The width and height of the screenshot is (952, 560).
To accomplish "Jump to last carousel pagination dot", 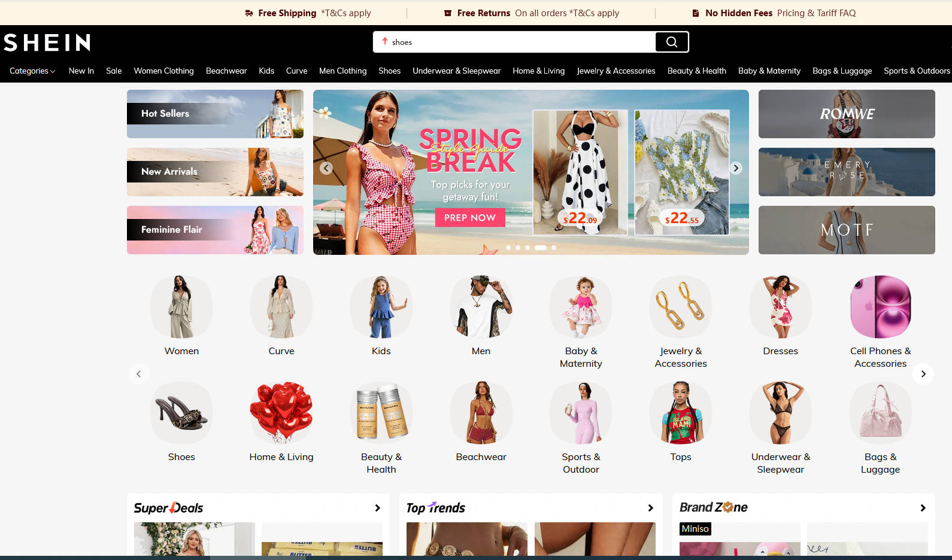I will pos(554,248).
